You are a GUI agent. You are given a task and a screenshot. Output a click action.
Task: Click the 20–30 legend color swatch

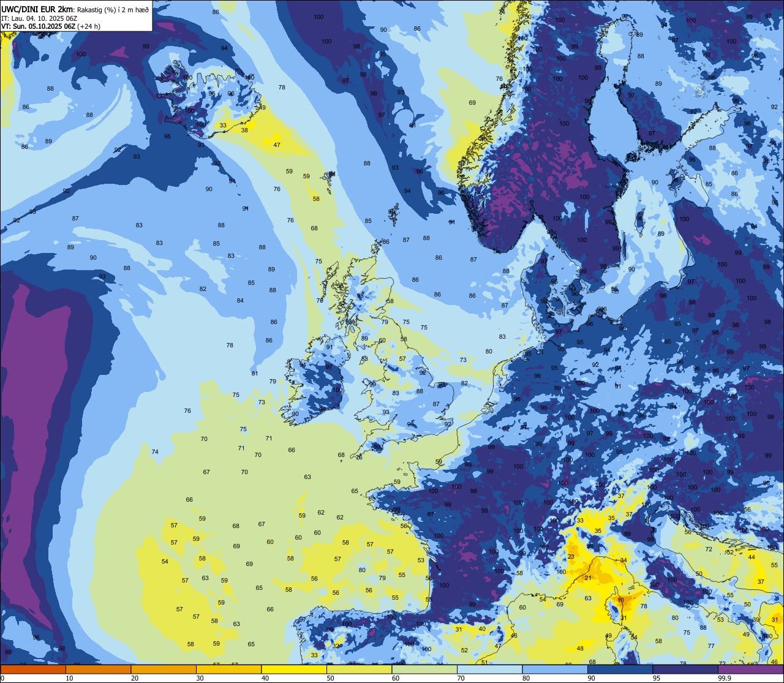tap(164, 669)
